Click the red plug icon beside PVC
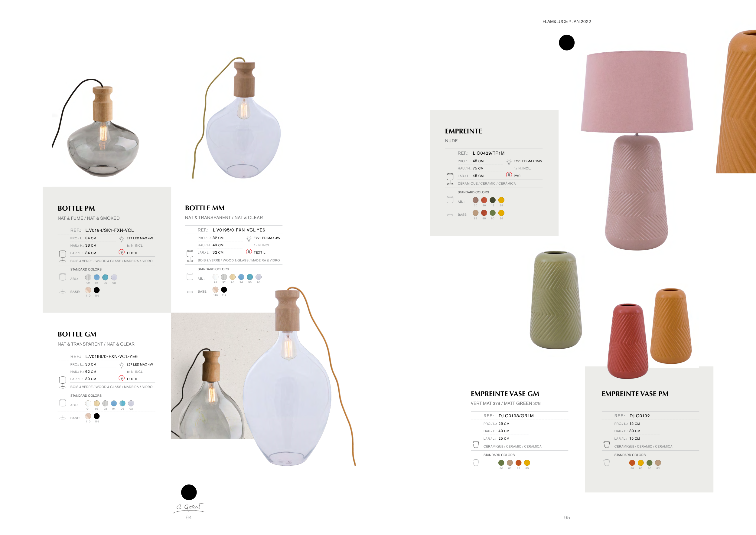The image size is (756, 535). 509,175
